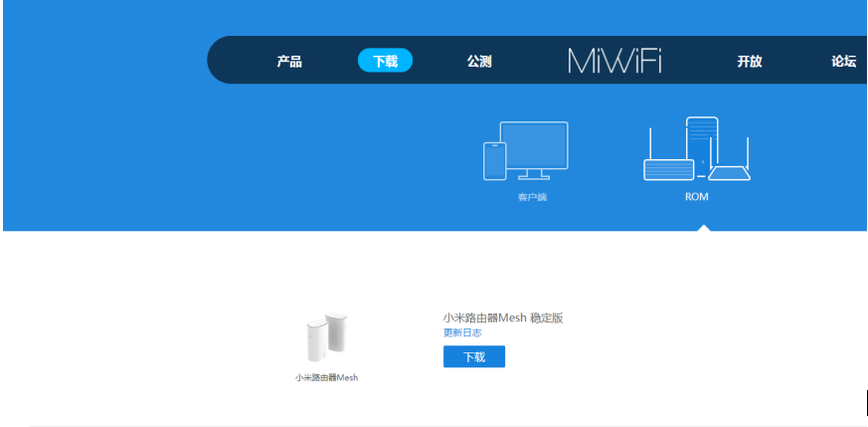Click the 小米路由器Mesh 稳定版 title
868x427 pixels.
[x=503, y=318]
